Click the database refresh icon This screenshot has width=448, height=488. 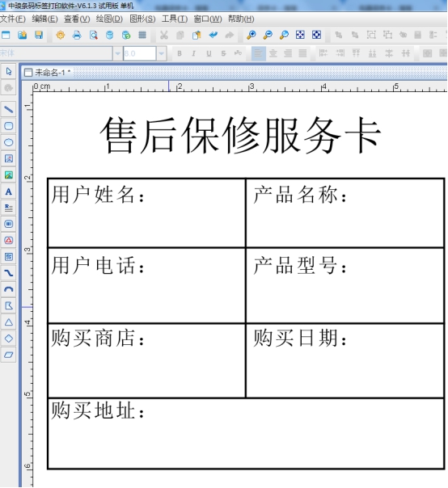[126, 35]
